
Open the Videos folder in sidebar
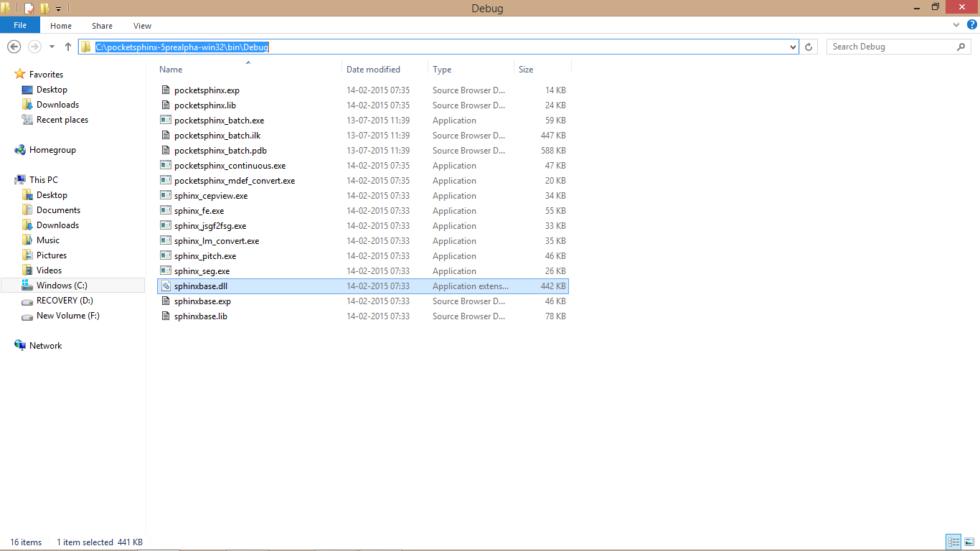click(50, 270)
